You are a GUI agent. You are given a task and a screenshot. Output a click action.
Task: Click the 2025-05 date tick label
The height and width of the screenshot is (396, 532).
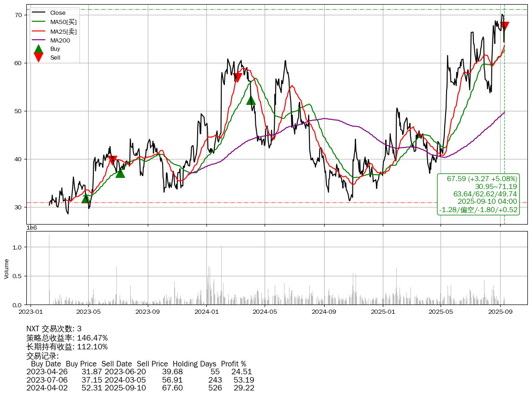click(441, 312)
